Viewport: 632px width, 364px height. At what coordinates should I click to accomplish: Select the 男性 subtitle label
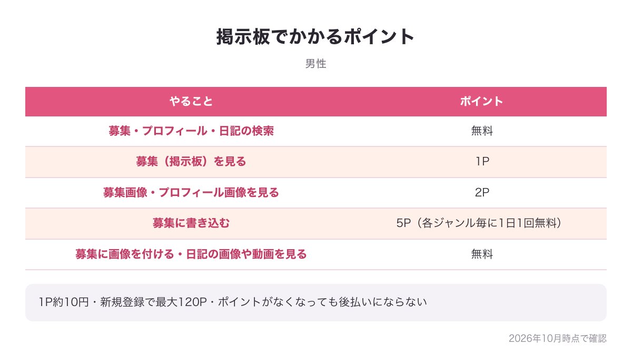[x=316, y=64]
